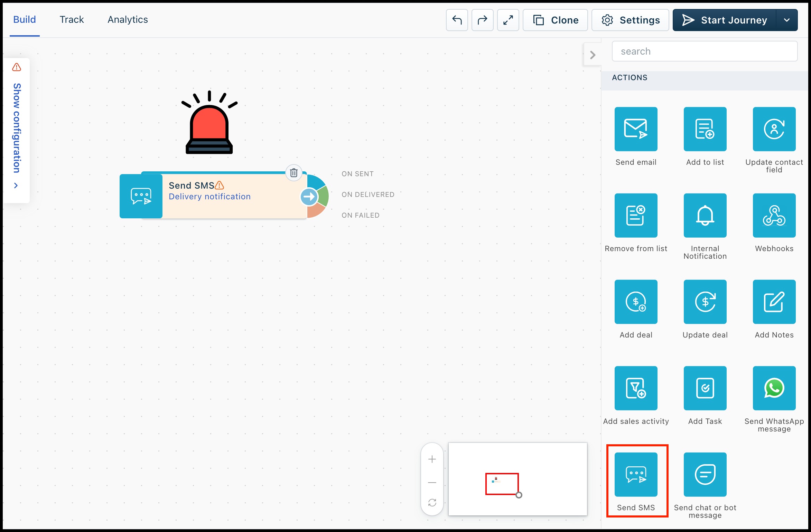Screen dimensions: 811x532
Task: Click the ON FAILED label
Action: [x=360, y=216]
